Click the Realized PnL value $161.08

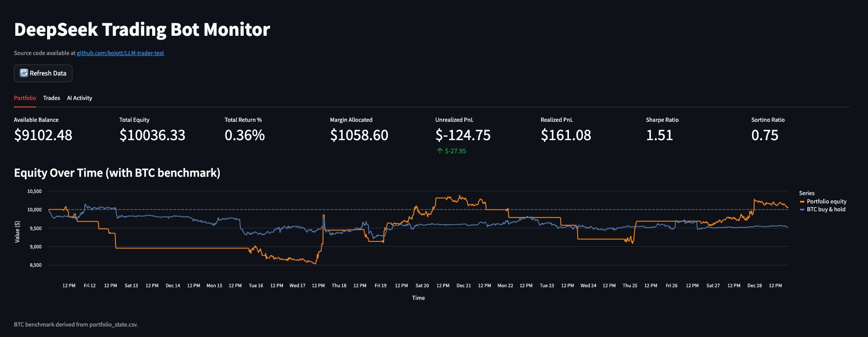566,135
